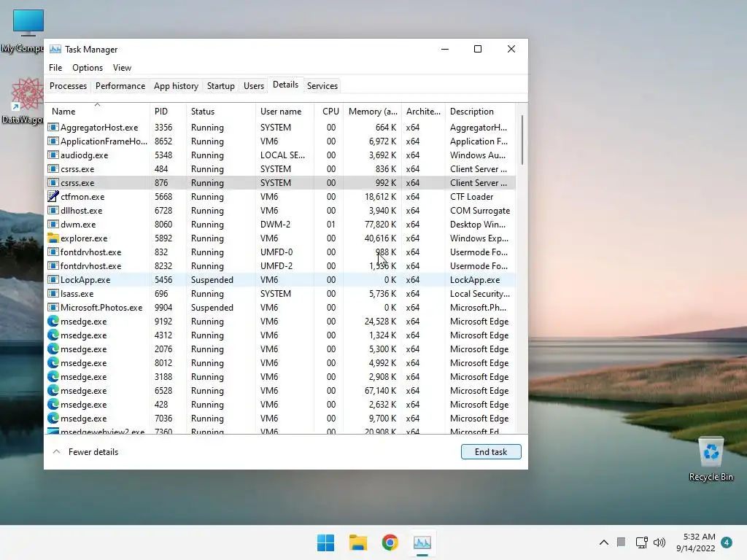Screen dimensions: 747x560
Task: Click the dwm.exe process icon
Action: pyautogui.click(x=53, y=224)
